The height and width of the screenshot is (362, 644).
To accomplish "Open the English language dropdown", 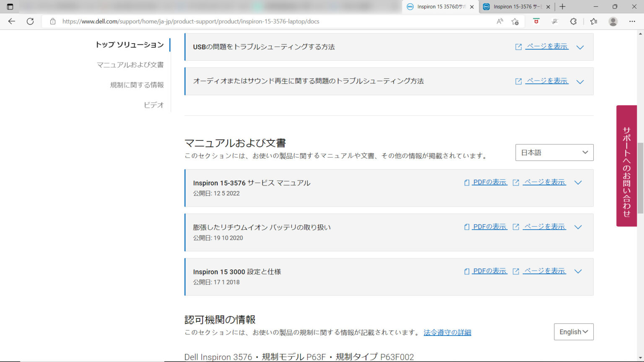I will pos(574,331).
